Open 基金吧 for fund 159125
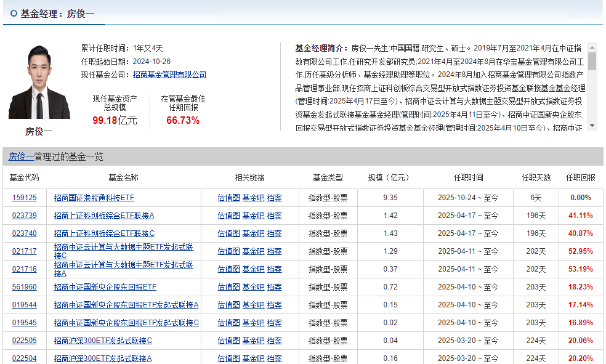The height and width of the screenshot is (364, 606). [x=253, y=198]
